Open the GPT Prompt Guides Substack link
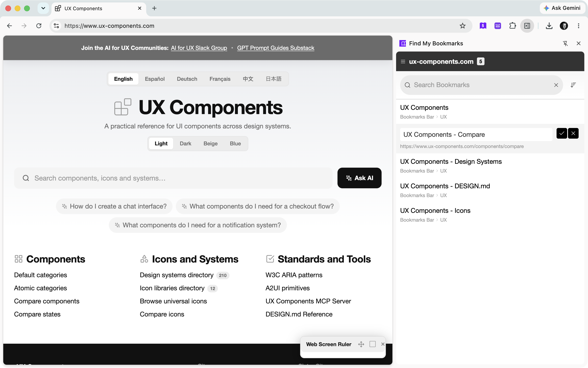Screen dimensions: 588x368 (x=276, y=48)
